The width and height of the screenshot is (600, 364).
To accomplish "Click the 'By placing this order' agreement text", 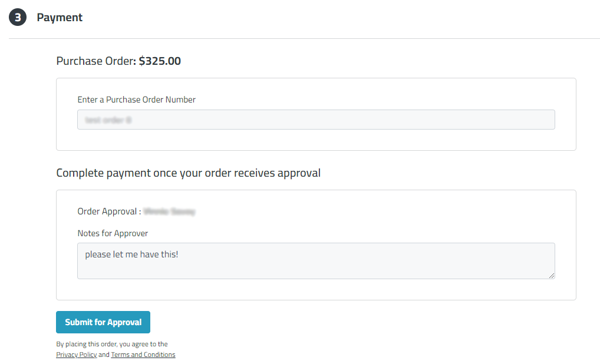I will click(112, 344).
